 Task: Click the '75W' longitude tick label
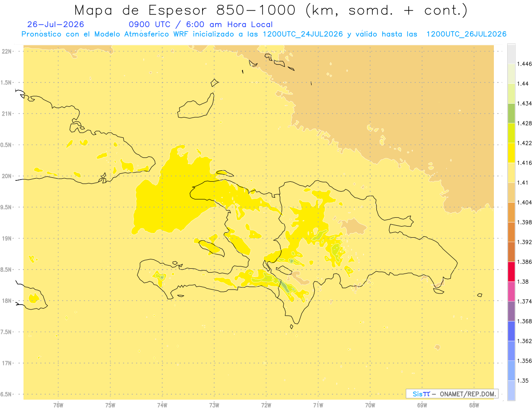click(x=110, y=405)
